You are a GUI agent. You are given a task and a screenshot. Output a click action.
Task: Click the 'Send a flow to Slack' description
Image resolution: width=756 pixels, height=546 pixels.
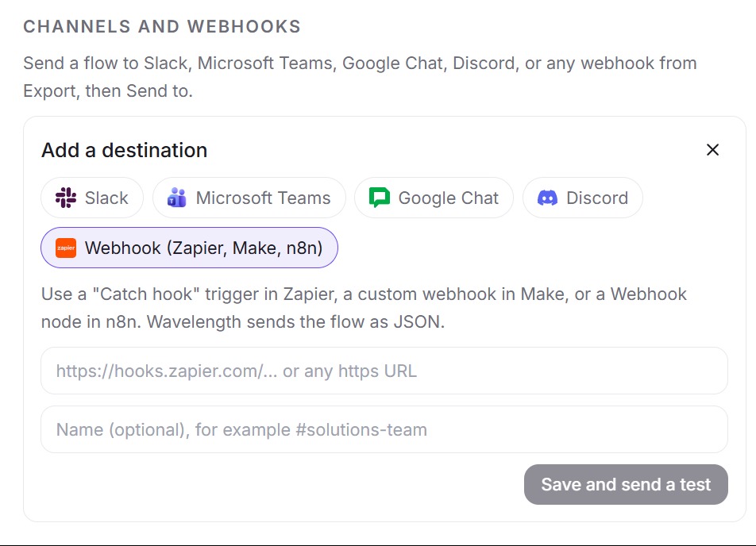pyautogui.click(x=361, y=77)
